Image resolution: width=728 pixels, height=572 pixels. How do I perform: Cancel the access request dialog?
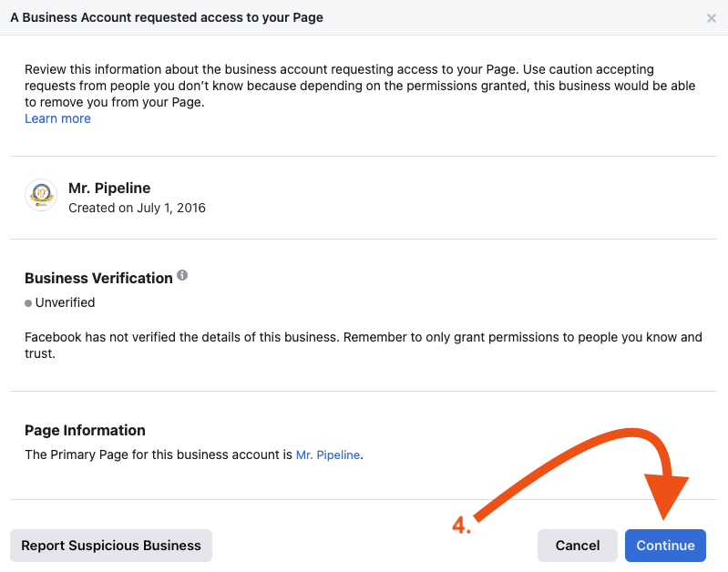click(577, 545)
